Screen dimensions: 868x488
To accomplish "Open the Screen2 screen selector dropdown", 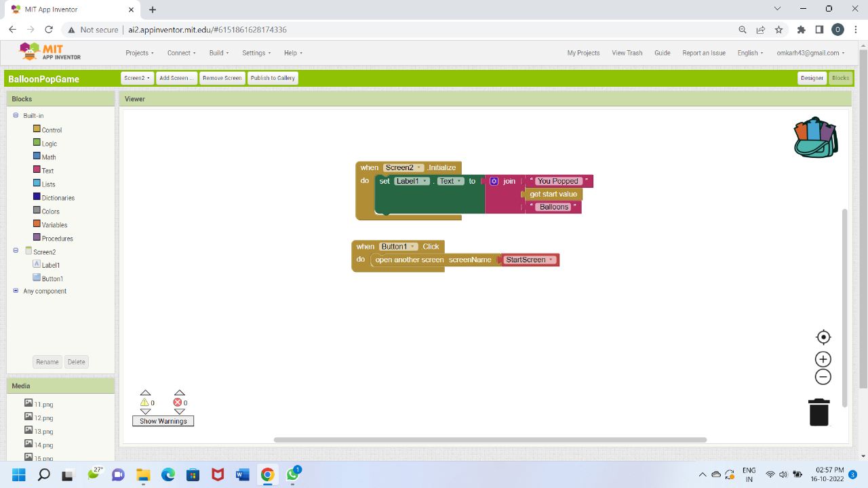I will [137, 78].
